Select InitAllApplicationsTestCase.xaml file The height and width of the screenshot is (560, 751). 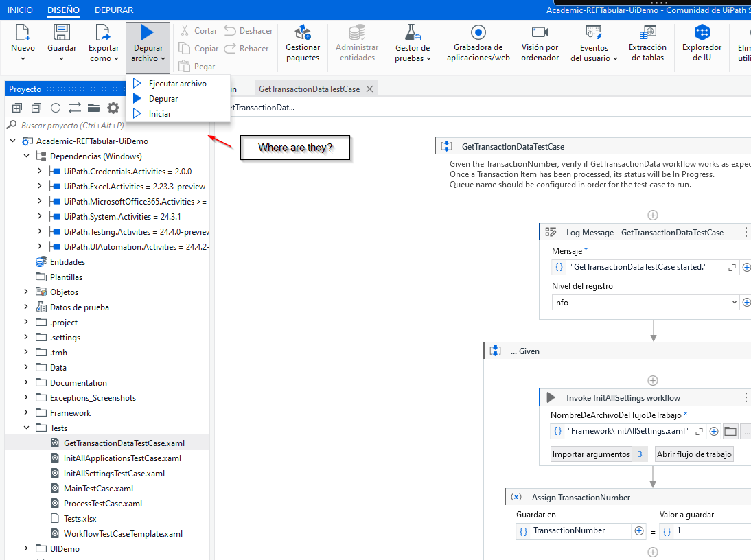pyautogui.click(x=122, y=458)
